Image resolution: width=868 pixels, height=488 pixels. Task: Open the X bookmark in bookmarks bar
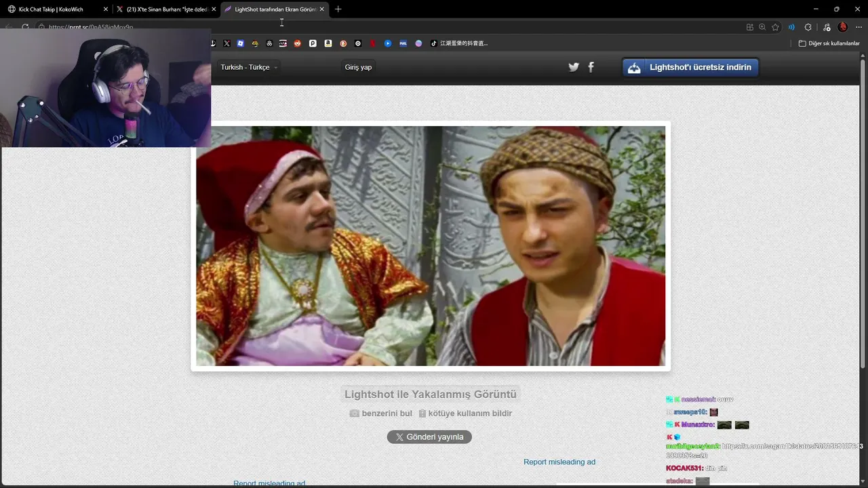click(226, 43)
